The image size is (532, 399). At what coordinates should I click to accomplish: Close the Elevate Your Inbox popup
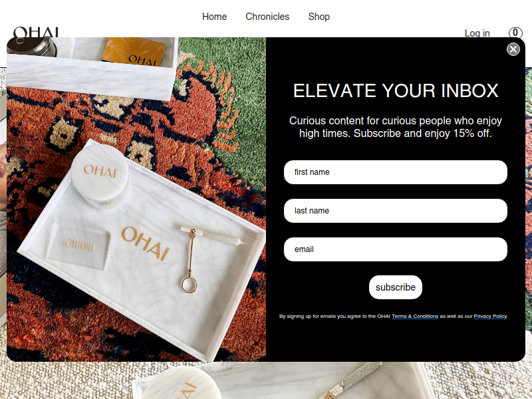click(x=513, y=49)
